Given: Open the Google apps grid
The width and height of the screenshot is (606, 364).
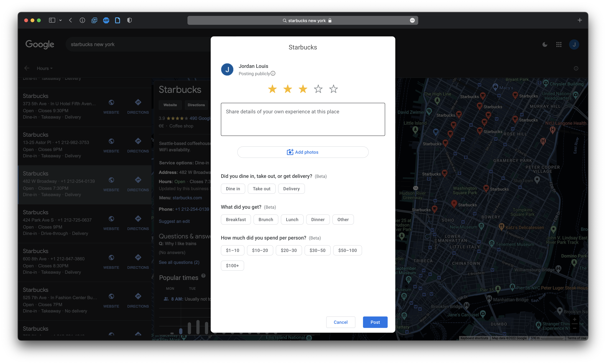Looking at the screenshot, I should point(559,44).
